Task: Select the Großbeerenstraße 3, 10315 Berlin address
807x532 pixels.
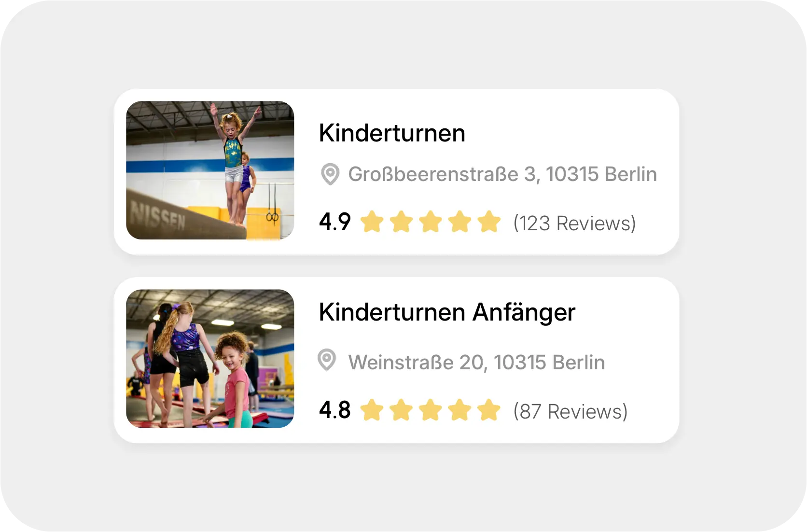Action: 502,174
